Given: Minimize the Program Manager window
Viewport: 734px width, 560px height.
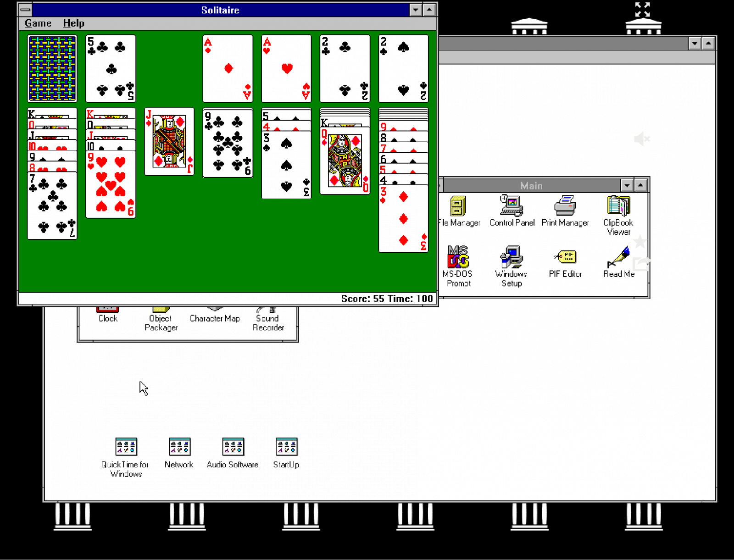Looking at the screenshot, I should click(695, 44).
